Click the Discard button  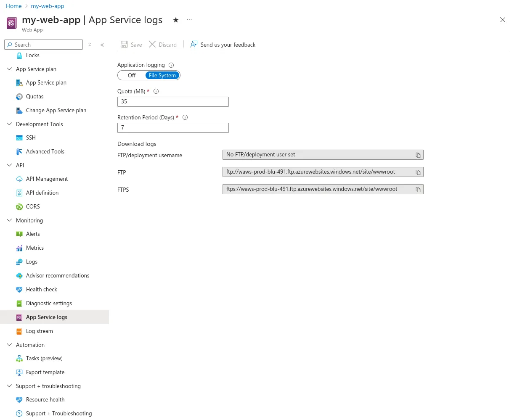(163, 45)
